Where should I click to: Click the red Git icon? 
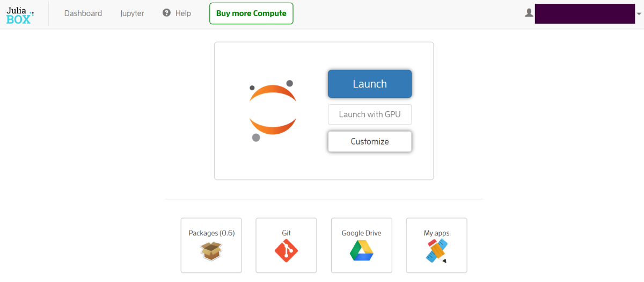[x=286, y=251]
